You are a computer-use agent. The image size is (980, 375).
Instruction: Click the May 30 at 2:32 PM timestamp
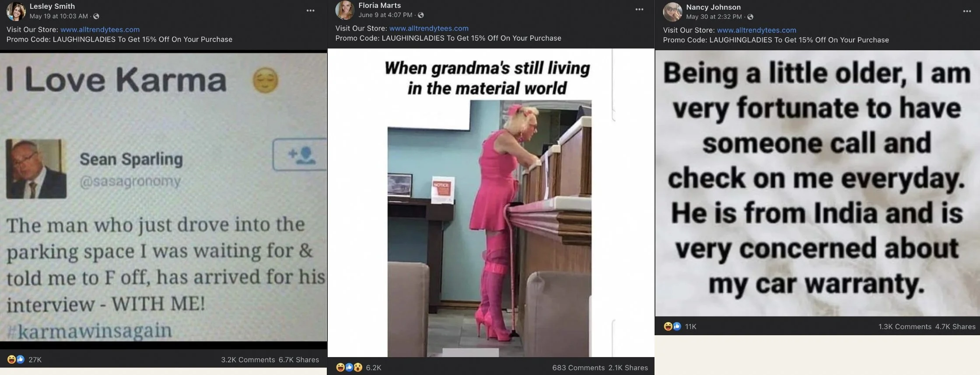(714, 17)
